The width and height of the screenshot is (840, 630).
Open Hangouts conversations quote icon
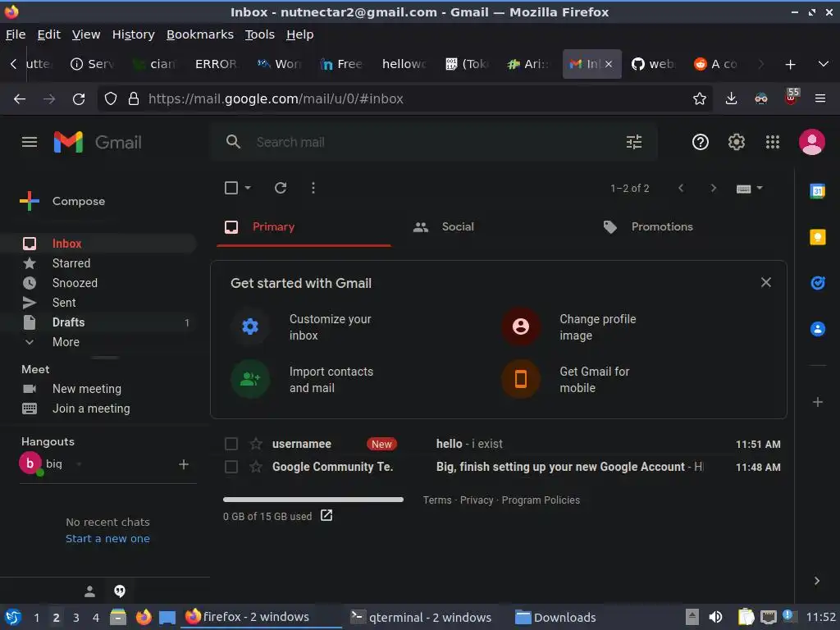120,591
